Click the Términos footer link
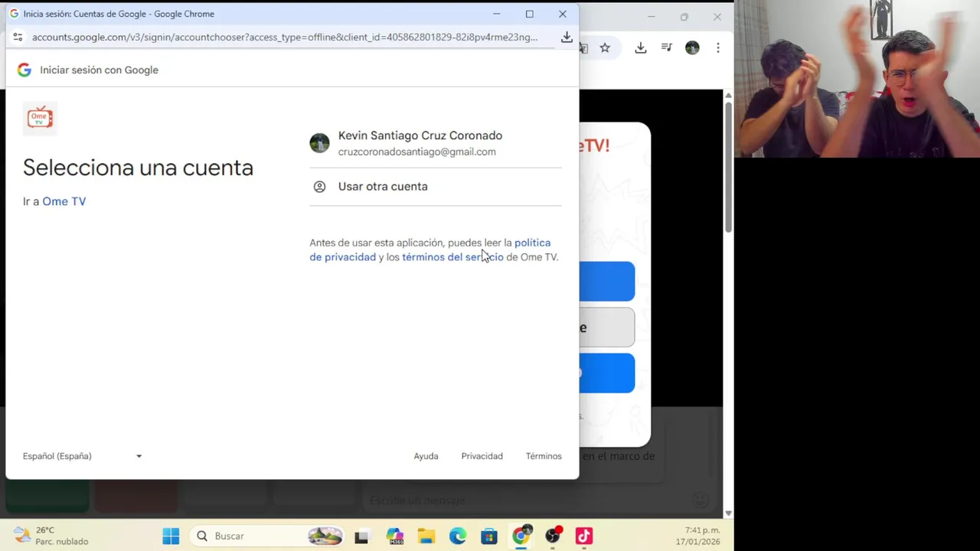Screen dimensions: 980x551 tap(544, 456)
